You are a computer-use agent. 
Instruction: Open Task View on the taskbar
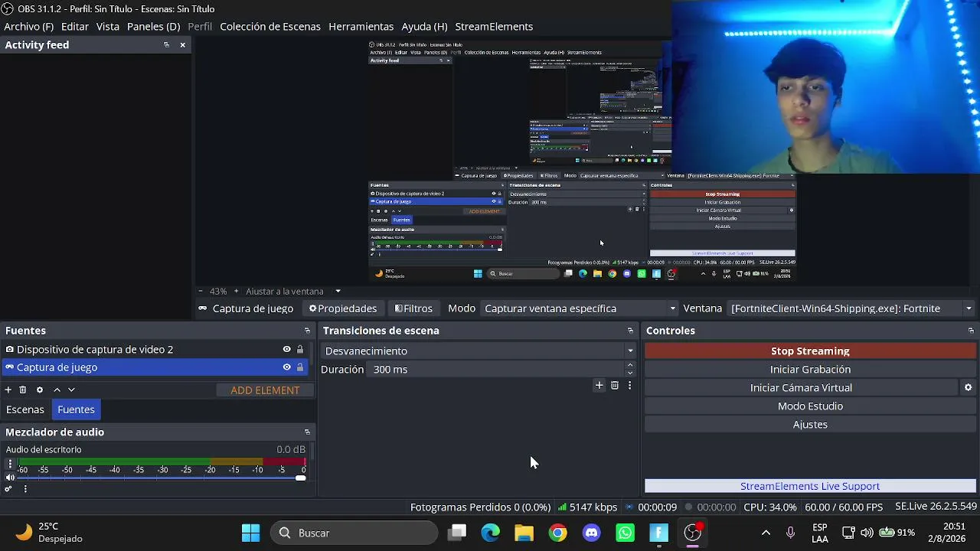point(457,533)
